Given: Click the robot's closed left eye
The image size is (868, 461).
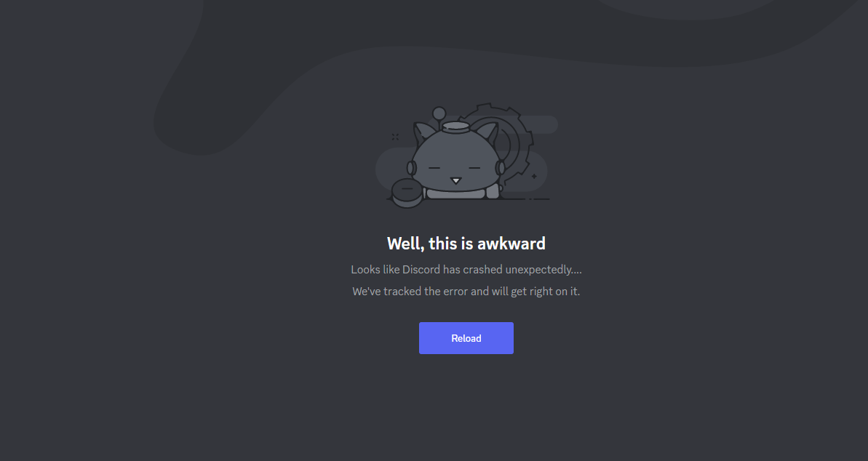Looking at the screenshot, I should click(x=434, y=168).
